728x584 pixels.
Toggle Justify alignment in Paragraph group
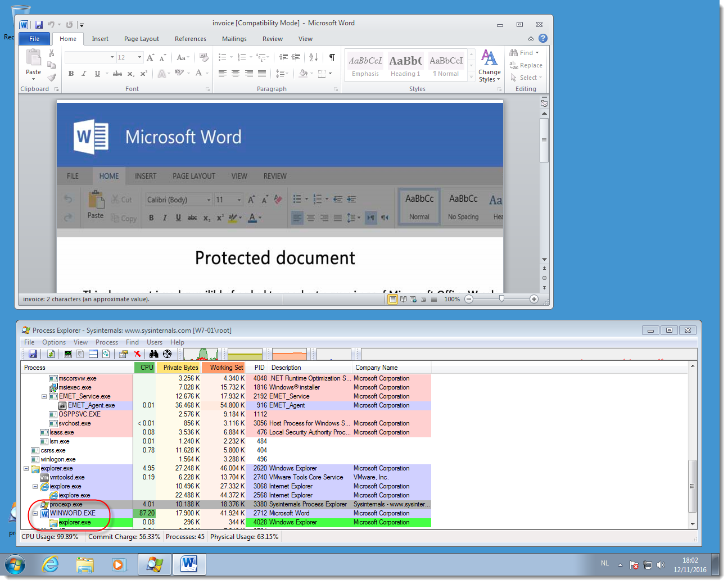click(262, 74)
